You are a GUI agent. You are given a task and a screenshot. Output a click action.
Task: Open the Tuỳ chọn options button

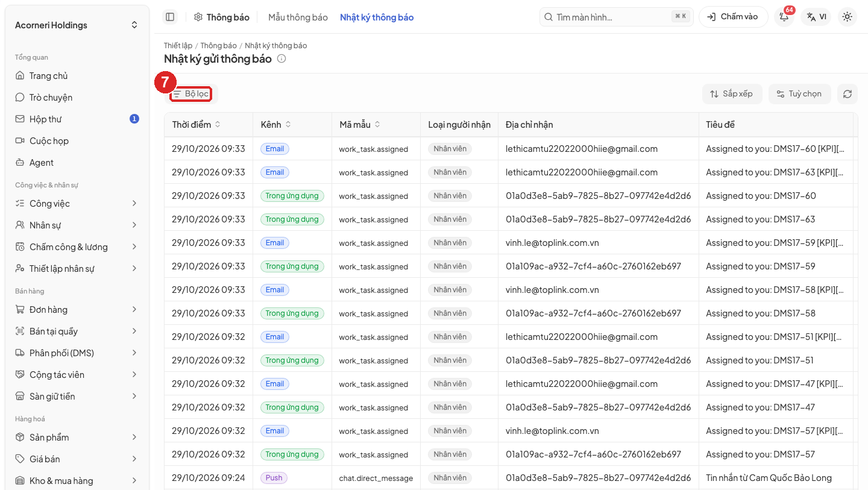799,94
